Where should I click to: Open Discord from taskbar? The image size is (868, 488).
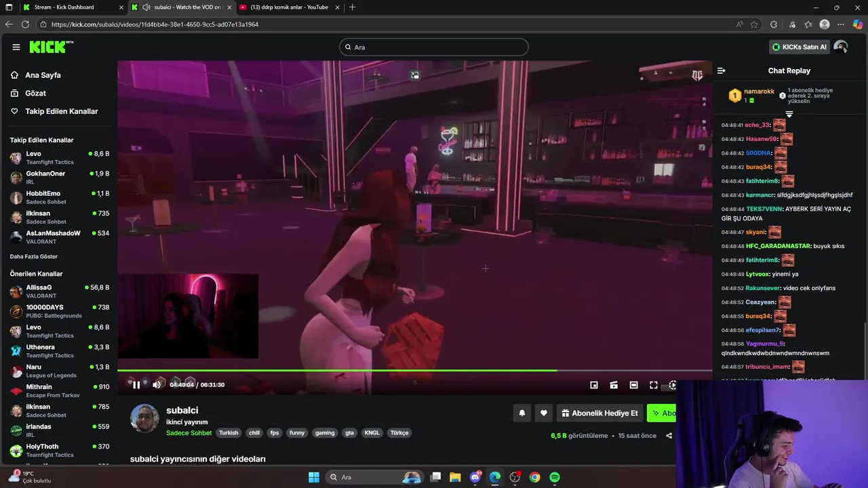475,477
